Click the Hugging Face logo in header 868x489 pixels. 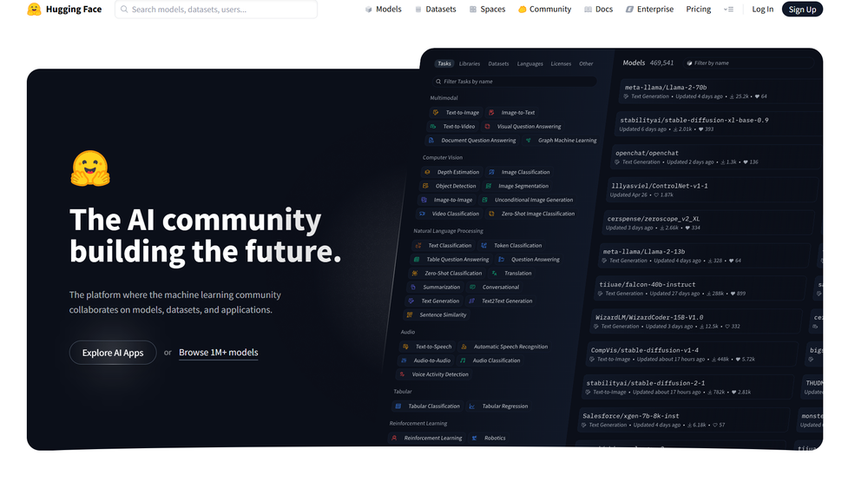[64, 9]
